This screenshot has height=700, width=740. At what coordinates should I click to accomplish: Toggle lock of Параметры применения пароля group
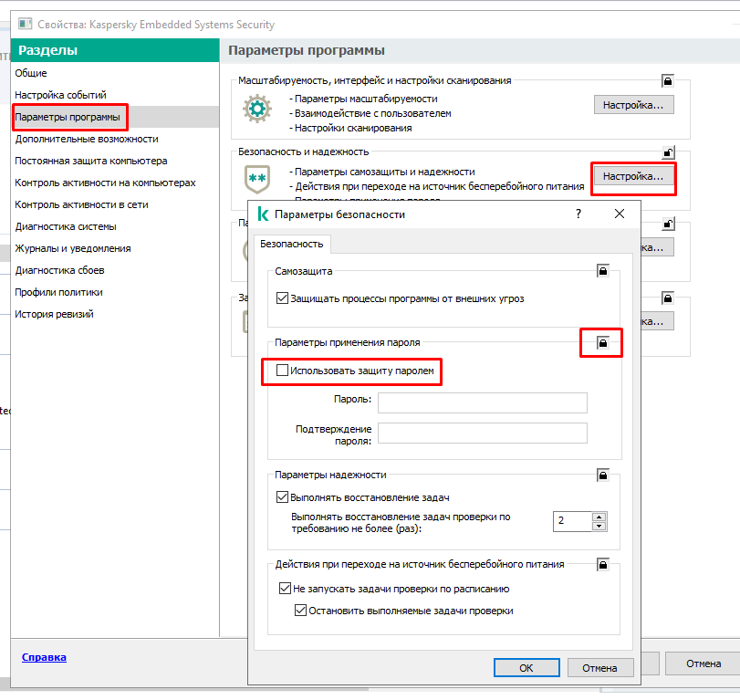pos(602,342)
